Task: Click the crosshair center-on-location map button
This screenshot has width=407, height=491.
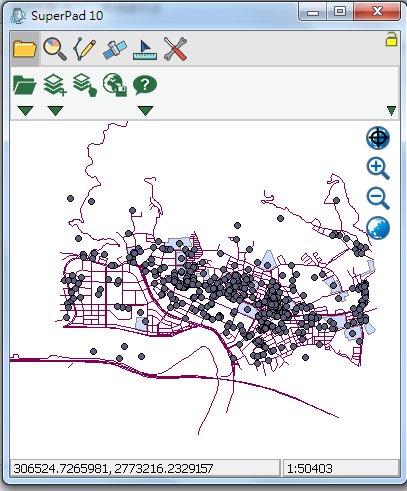Action: (378, 138)
